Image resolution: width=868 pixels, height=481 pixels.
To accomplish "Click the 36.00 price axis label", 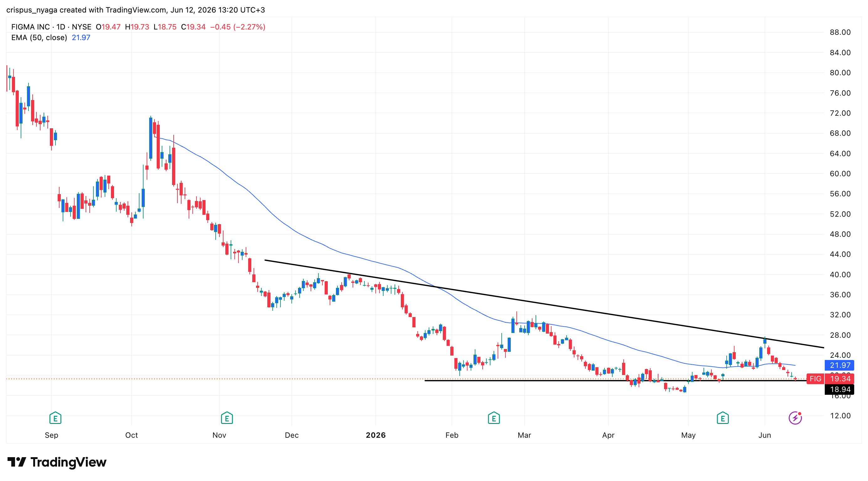I will (840, 295).
